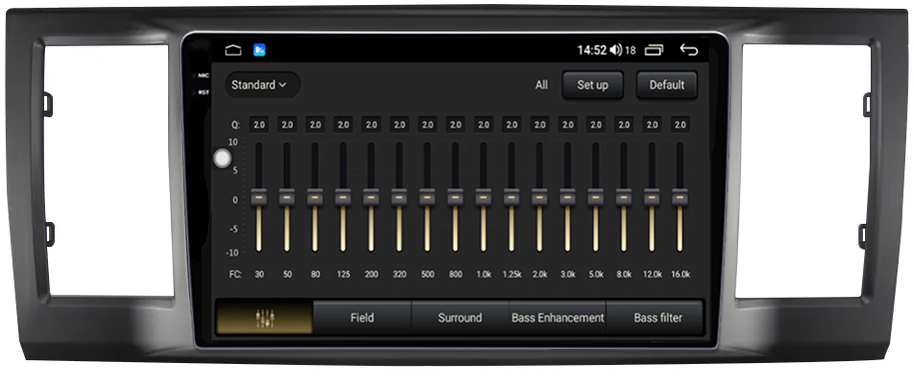Open the Standard preset dropdown
The height and width of the screenshot is (381, 914).
click(262, 85)
